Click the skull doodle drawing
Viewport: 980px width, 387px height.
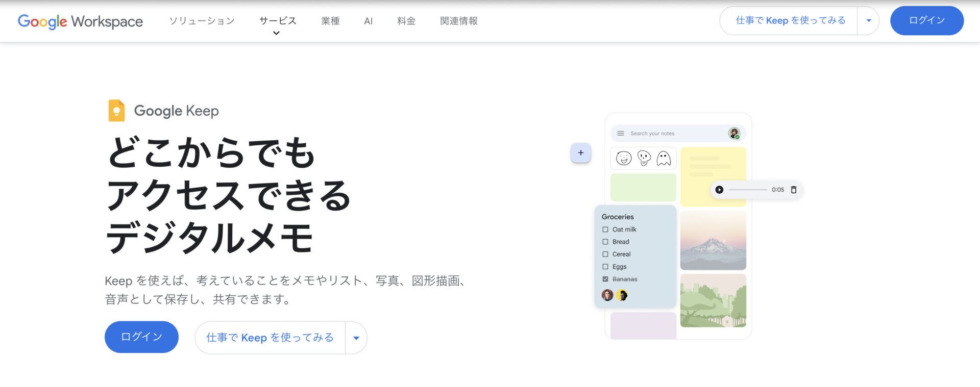(644, 159)
